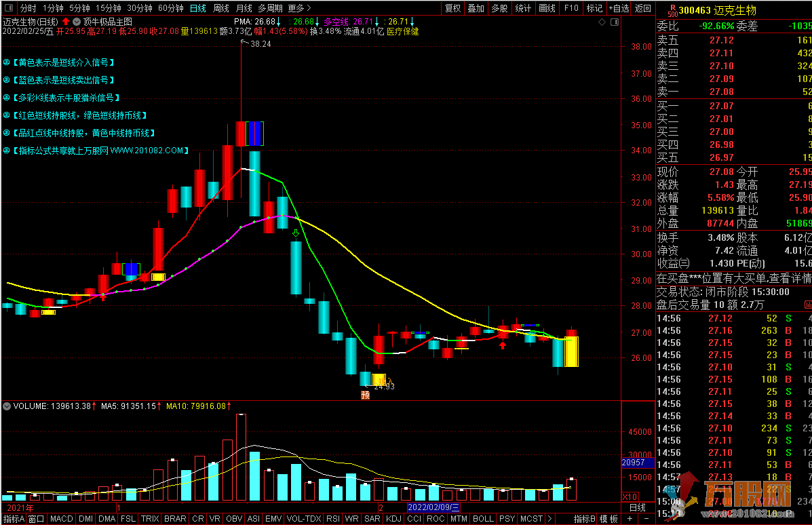Viewport: 812px width, 525px height.
Task: Expand more indicators chevron after MCST
Action: 549,519
